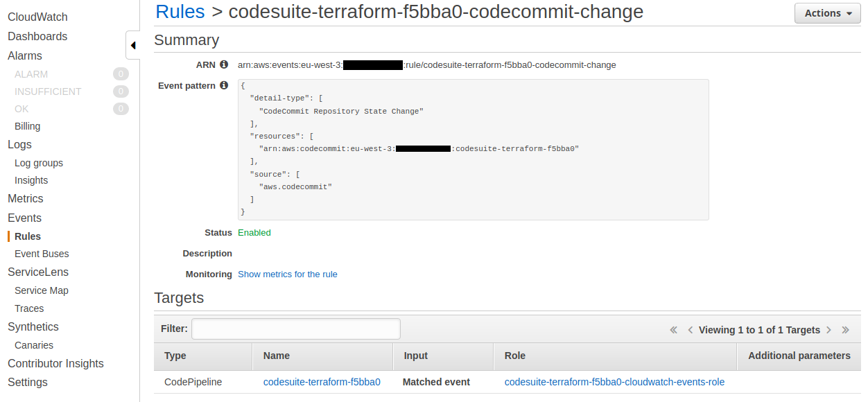The height and width of the screenshot is (402, 868).
Task: Select Log groups in the sidebar
Action: pos(39,163)
